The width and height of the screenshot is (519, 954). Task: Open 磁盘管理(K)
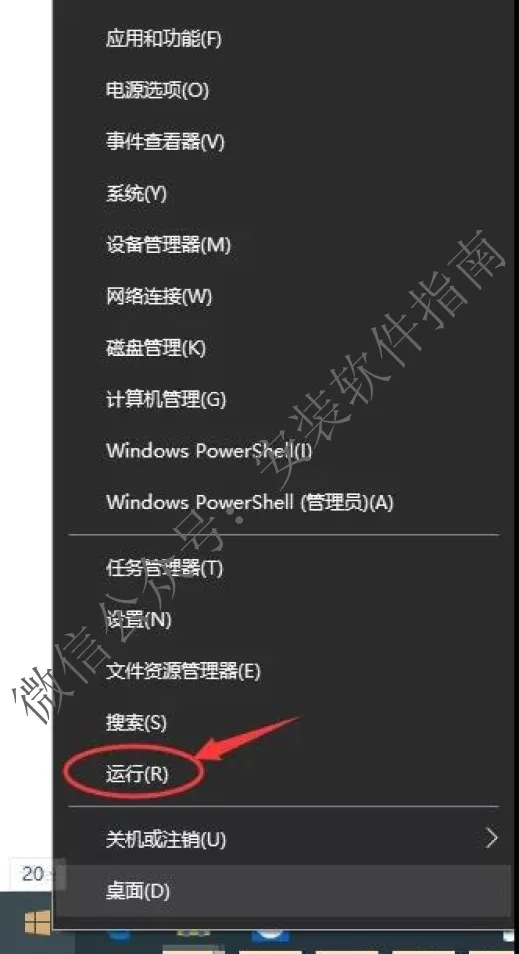pos(156,347)
